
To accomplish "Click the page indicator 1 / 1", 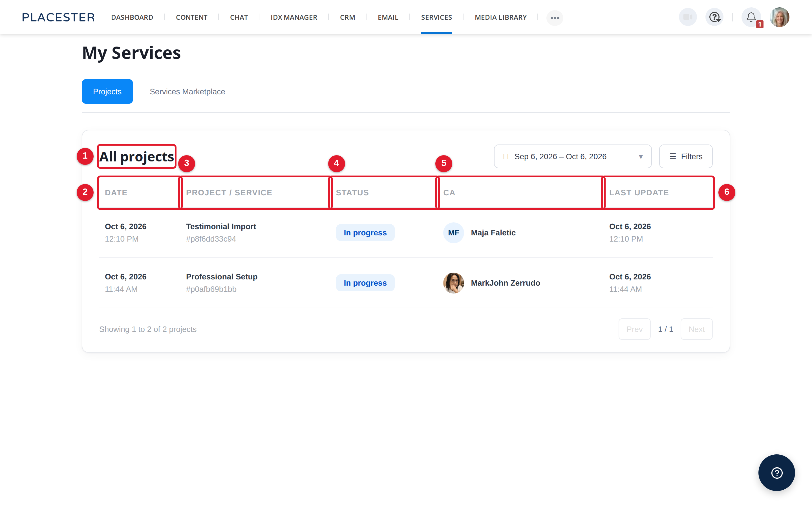I will 665,329.
